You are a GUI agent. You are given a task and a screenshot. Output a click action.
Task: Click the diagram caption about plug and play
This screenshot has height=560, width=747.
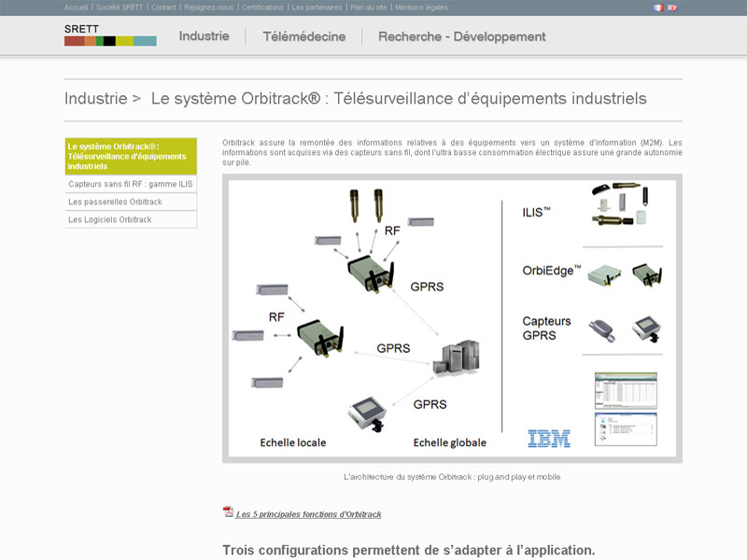[452, 477]
